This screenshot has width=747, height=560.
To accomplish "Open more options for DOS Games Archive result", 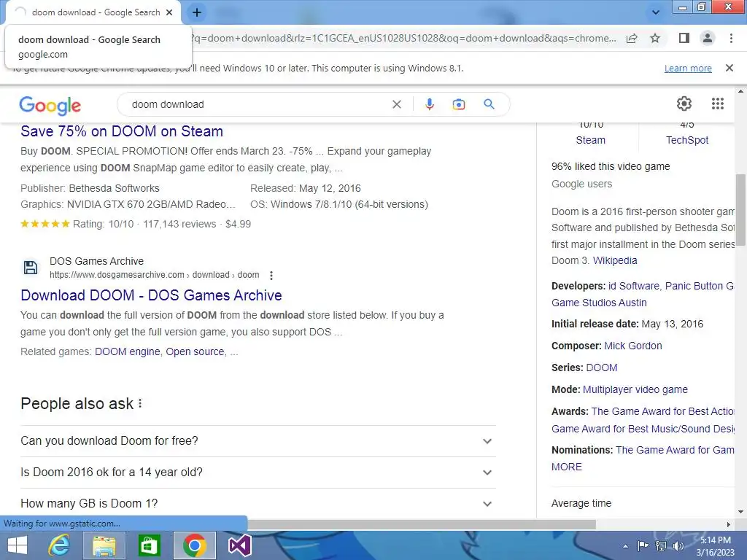I will 271,275.
